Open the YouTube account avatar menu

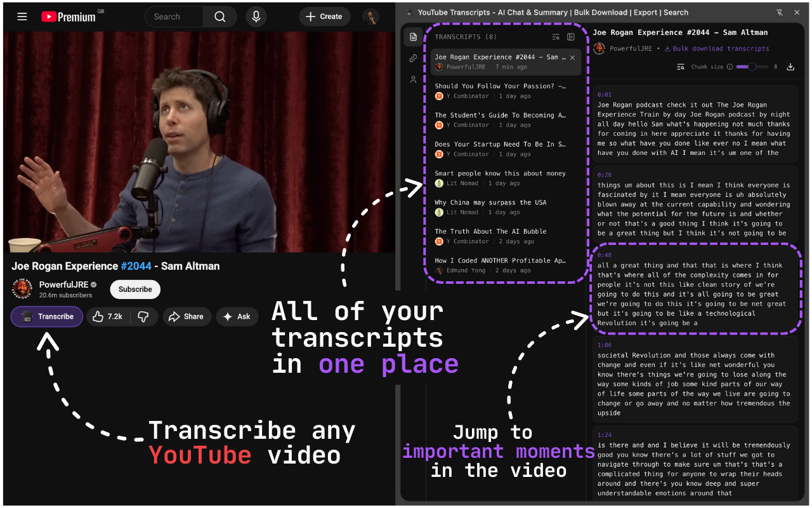pyautogui.click(x=370, y=17)
